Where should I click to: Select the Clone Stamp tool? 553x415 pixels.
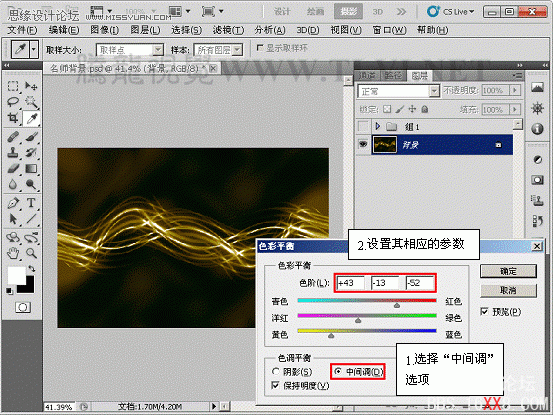click(x=13, y=153)
